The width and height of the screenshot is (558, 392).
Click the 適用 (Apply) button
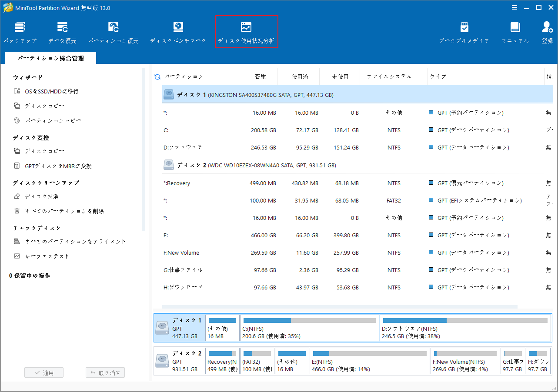[x=43, y=372]
